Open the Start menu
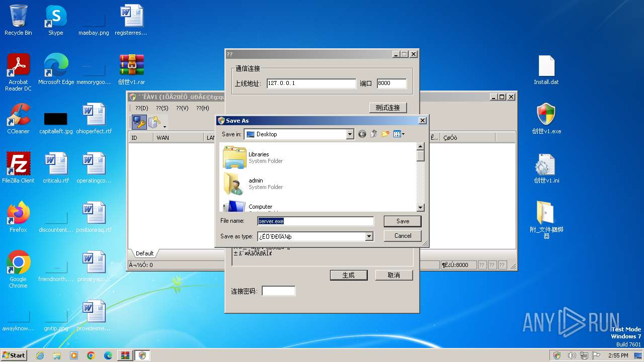644x362 pixels. pos(14,355)
